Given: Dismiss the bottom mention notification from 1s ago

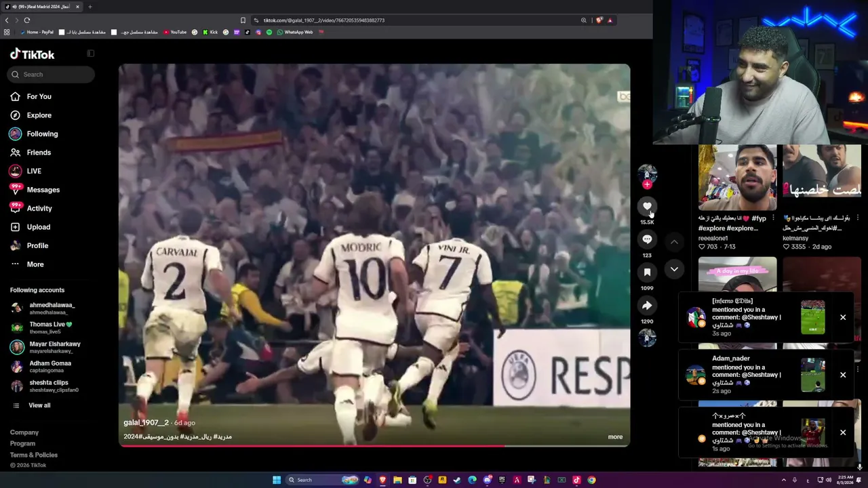Looking at the screenshot, I should point(843,432).
